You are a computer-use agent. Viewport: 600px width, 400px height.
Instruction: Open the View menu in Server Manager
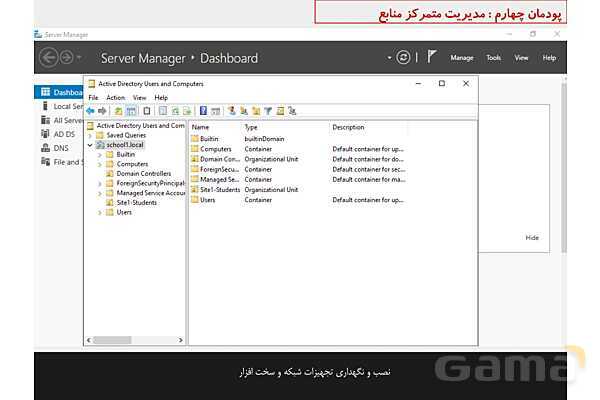pyautogui.click(x=521, y=58)
